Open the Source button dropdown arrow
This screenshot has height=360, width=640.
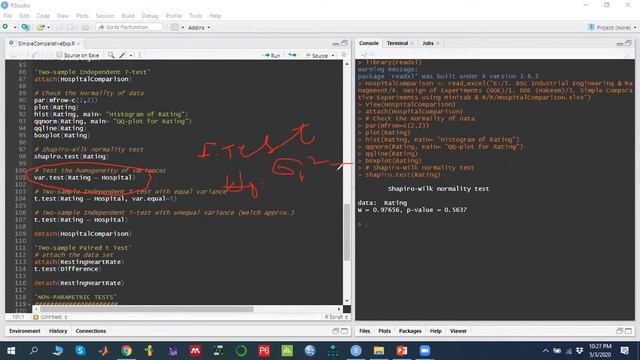pos(333,55)
